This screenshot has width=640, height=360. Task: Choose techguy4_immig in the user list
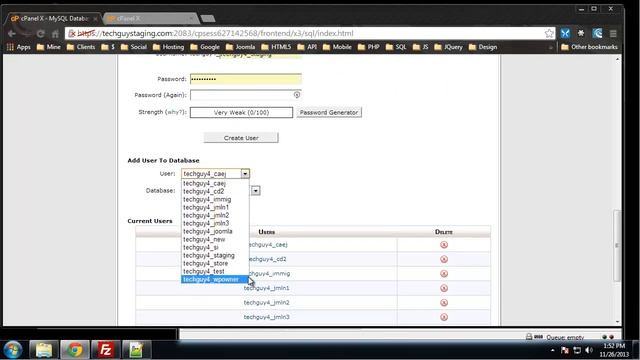(215, 199)
